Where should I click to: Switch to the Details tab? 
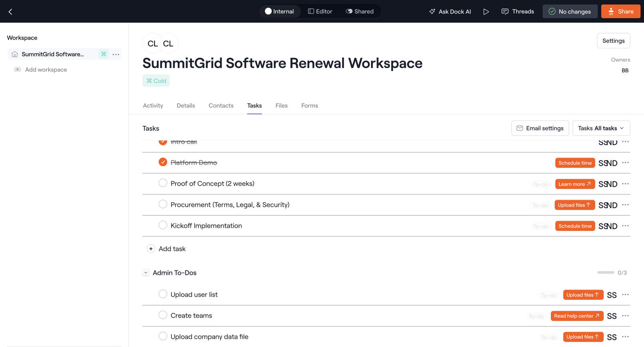click(186, 106)
